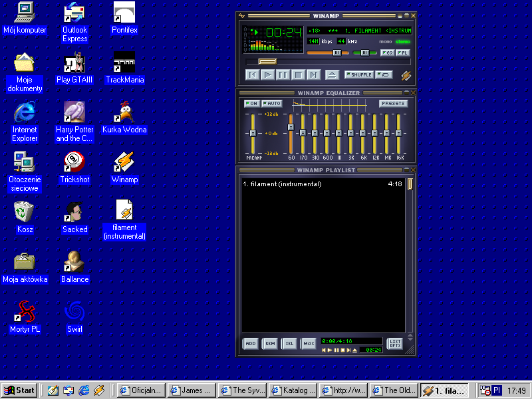
Task: Select the Pontifex desktop icon
Action: (124, 17)
